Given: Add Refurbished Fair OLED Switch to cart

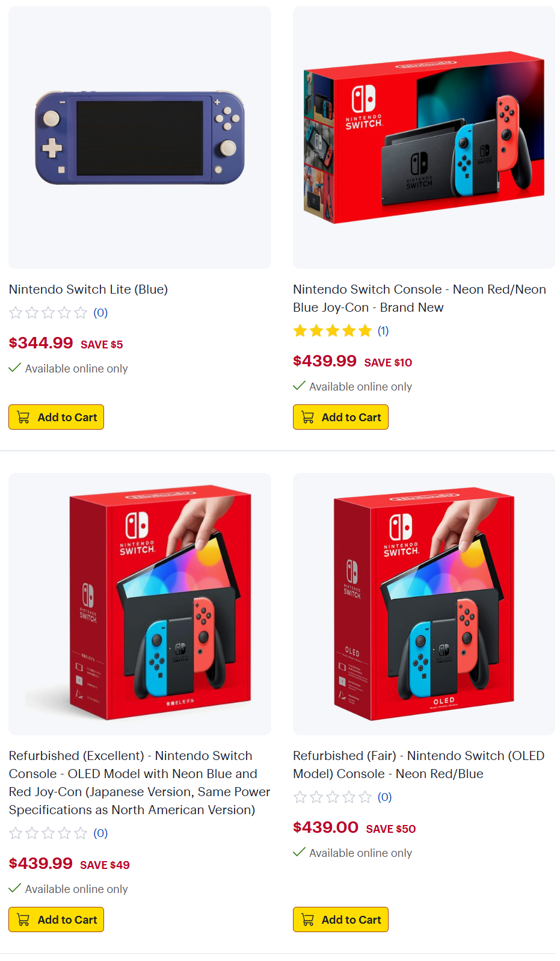Looking at the screenshot, I should point(340,919).
